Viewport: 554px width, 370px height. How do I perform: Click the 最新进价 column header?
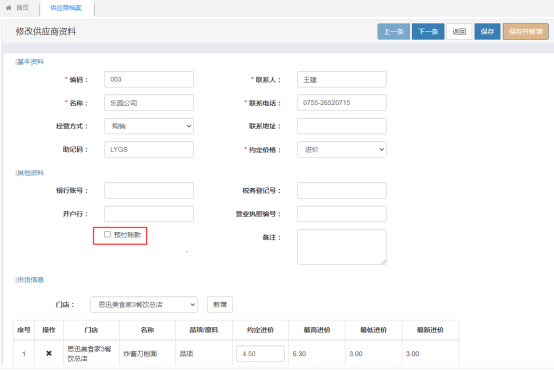430,330
